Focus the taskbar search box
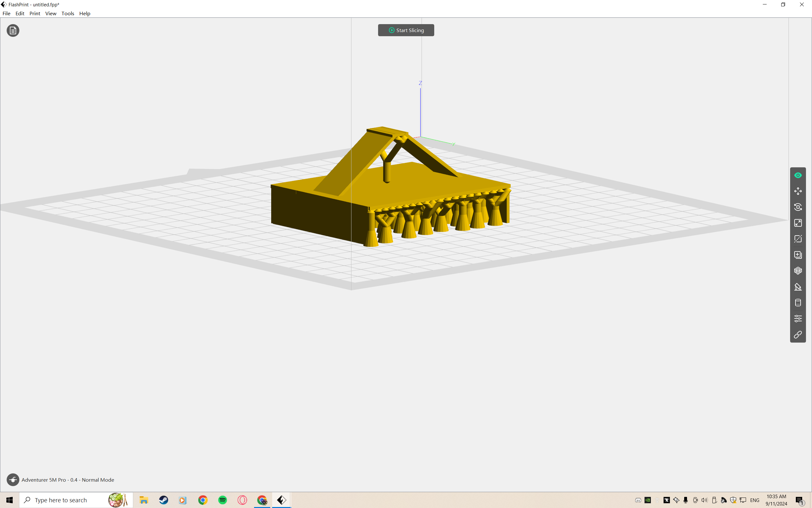Screen dimensions: 812x508 click(76, 500)
